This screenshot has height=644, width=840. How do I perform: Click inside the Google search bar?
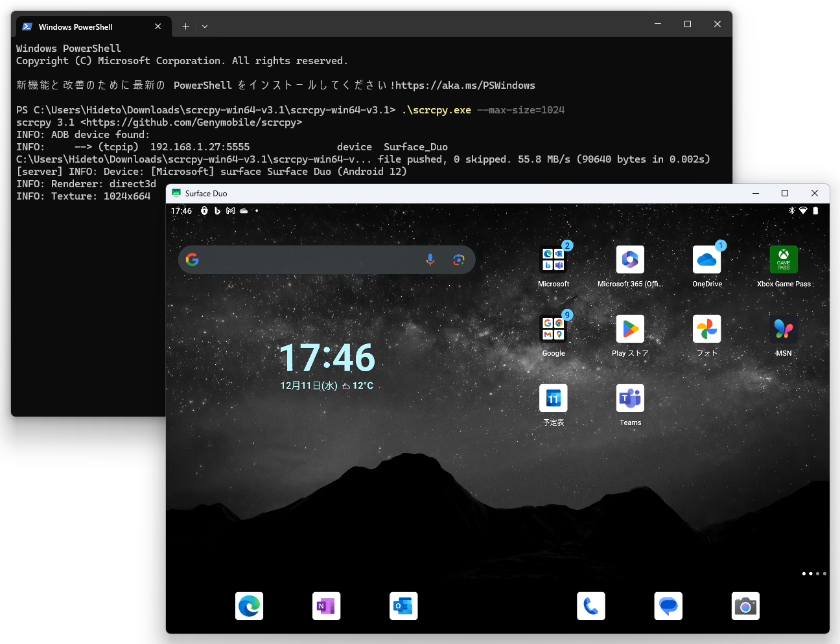(x=305, y=259)
